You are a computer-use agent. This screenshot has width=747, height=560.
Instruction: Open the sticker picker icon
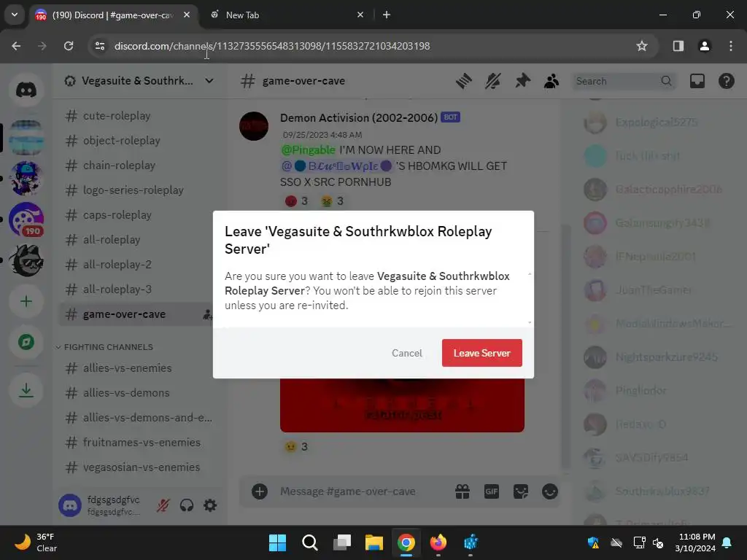tap(520, 491)
